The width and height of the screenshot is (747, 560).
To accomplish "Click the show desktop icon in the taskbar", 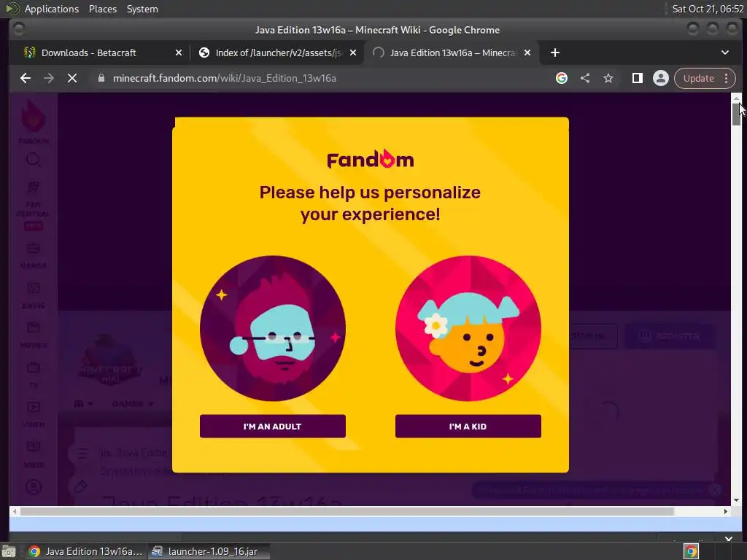I will (9, 551).
